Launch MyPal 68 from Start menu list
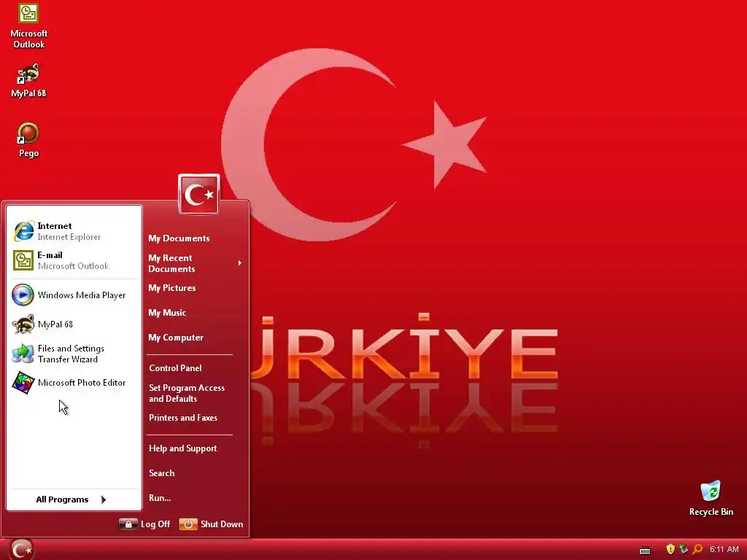This screenshot has height=560, width=747. 74,324
